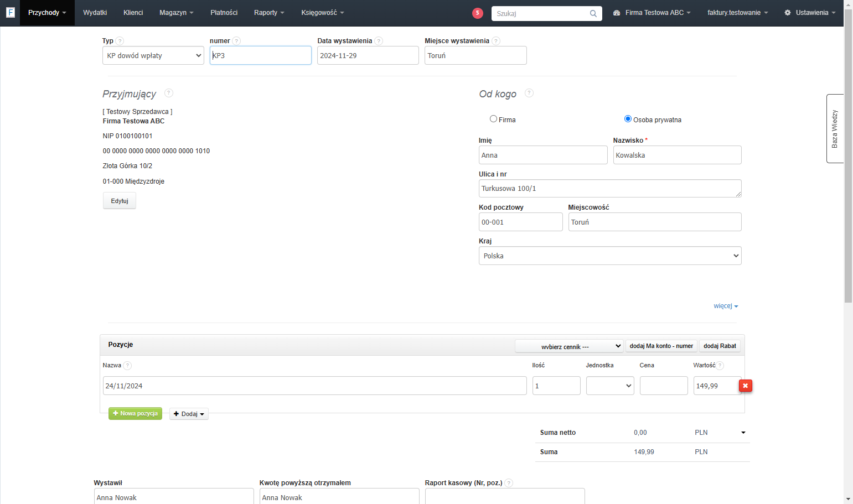This screenshot has width=853, height=504.
Task: Click the green Nowa pozycja button
Action: [135, 414]
